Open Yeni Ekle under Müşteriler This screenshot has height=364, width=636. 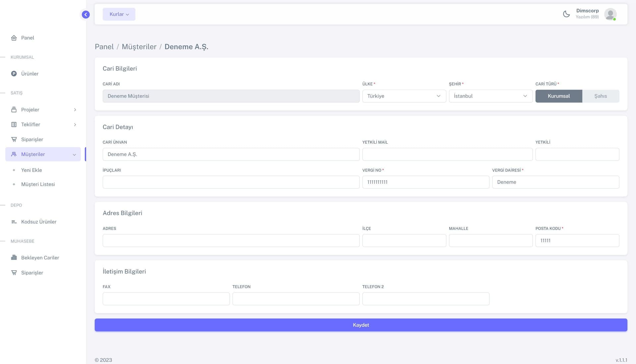point(31,170)
